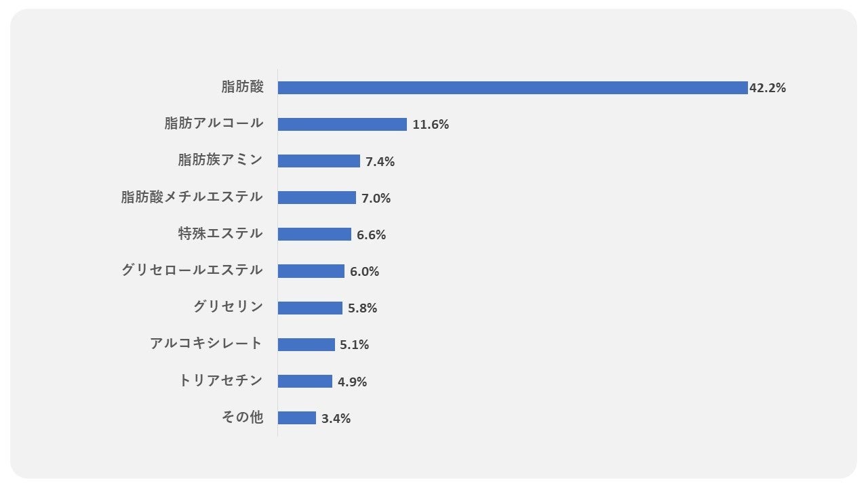
Task: Click the その他 category label
Action: tap(242, 417)
